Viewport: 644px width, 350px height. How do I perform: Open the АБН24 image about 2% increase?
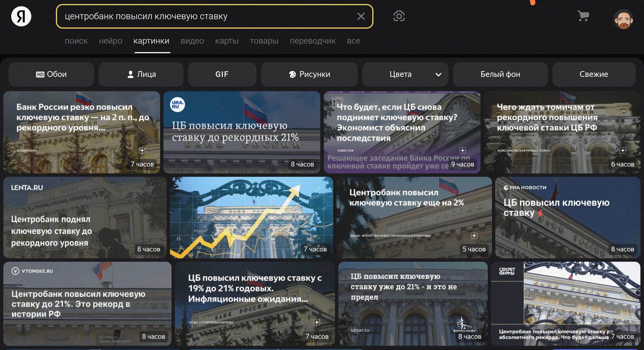[414, 218]
